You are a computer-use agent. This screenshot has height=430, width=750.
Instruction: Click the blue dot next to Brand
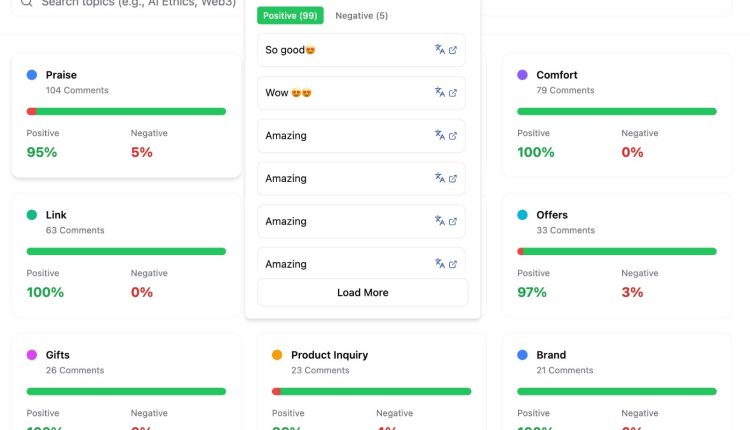tap(522, 355)
